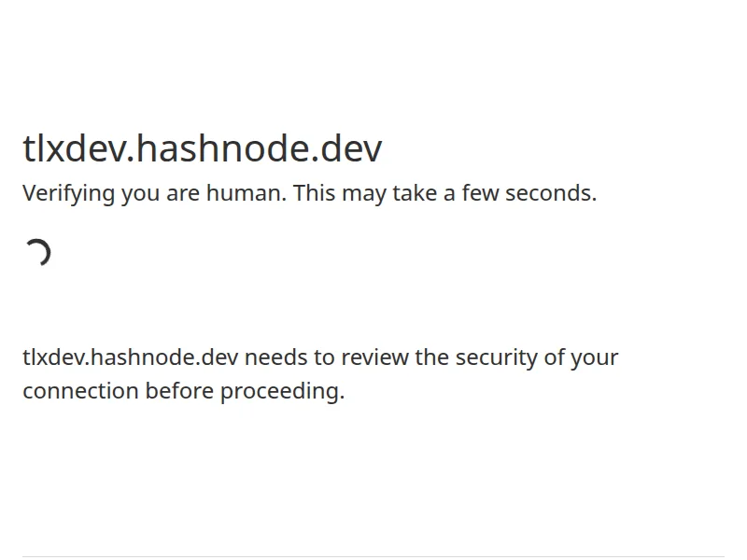
Task: Click the loading spinner icon
Action: coord(37,253)
